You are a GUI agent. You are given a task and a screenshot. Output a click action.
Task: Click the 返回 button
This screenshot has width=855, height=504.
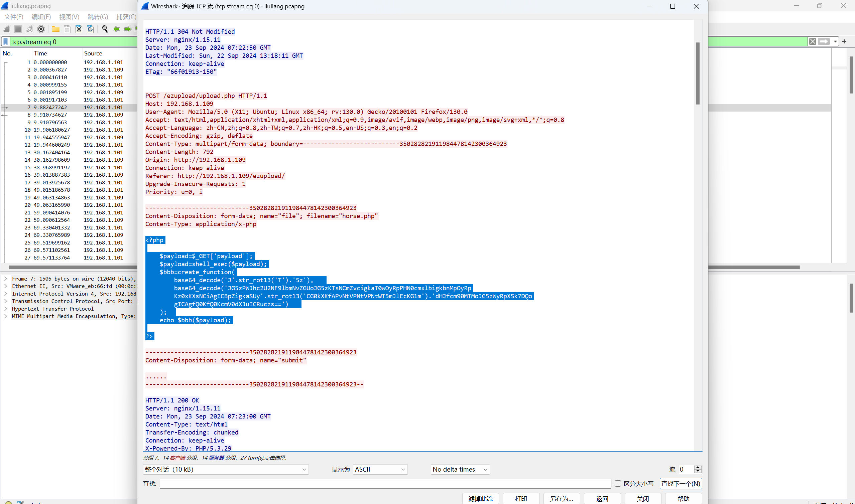pos(602,498)
